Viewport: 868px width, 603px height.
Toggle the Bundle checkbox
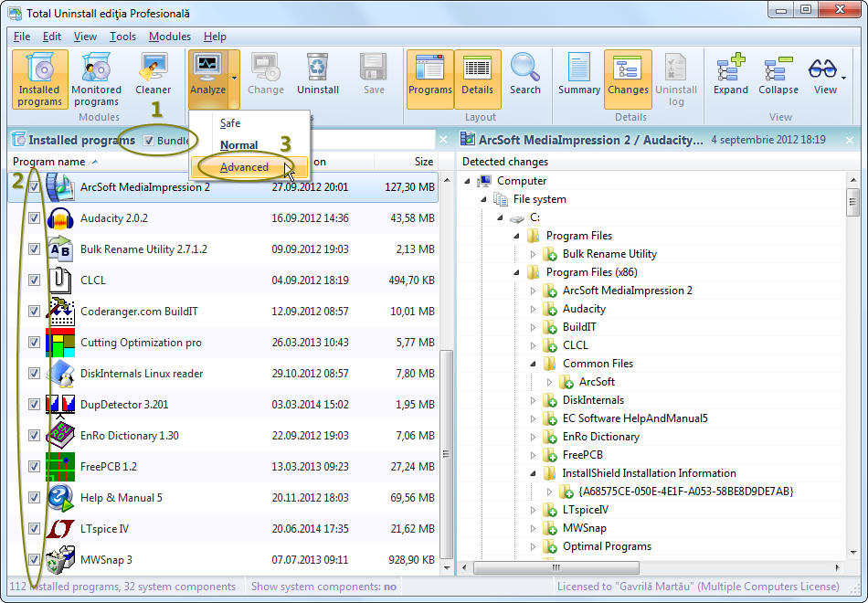(x=149, y=141)
